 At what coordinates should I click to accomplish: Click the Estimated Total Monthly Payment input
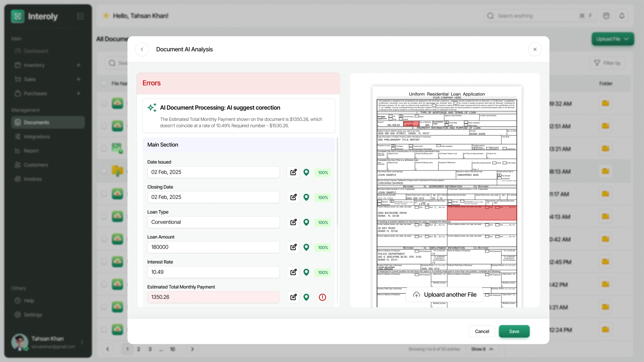213,297
